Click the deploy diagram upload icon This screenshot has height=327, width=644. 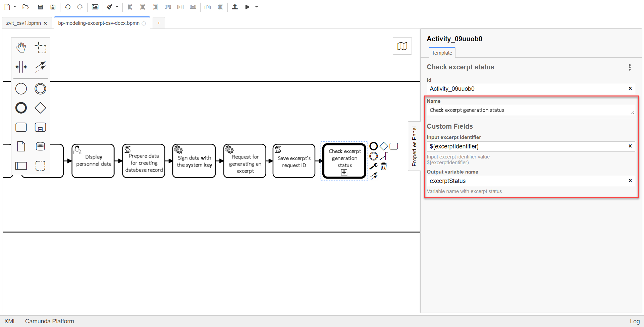[x=235, y=7]
